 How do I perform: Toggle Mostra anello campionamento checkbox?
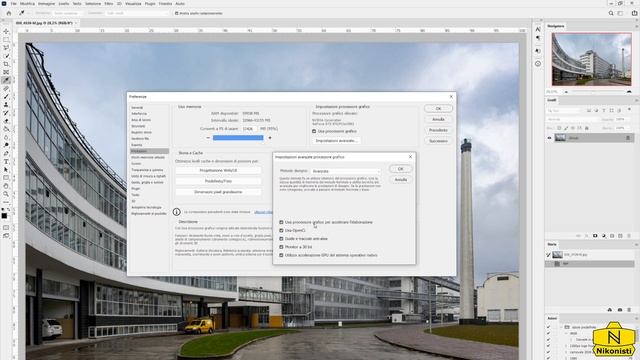pyautogui.click(x=176, y=13)
